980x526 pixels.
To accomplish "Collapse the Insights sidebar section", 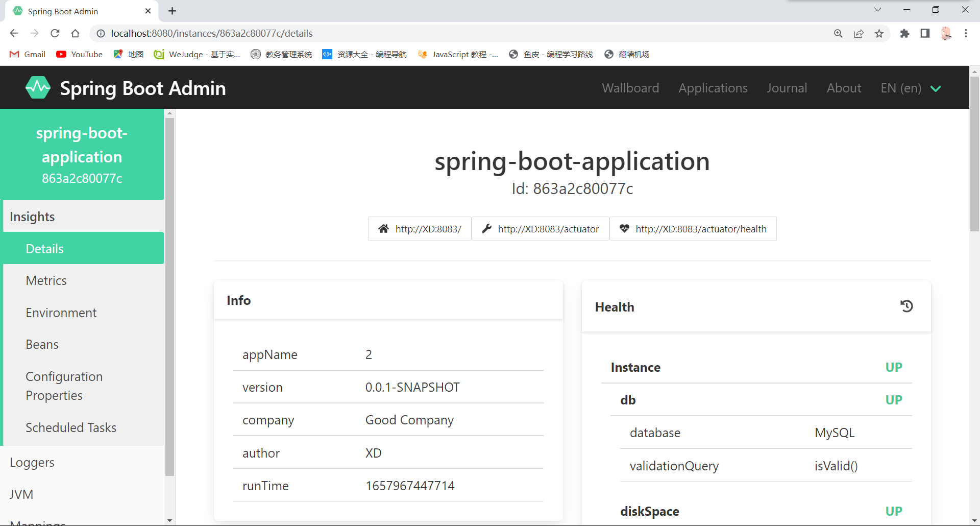I will (x=83, y=217).
